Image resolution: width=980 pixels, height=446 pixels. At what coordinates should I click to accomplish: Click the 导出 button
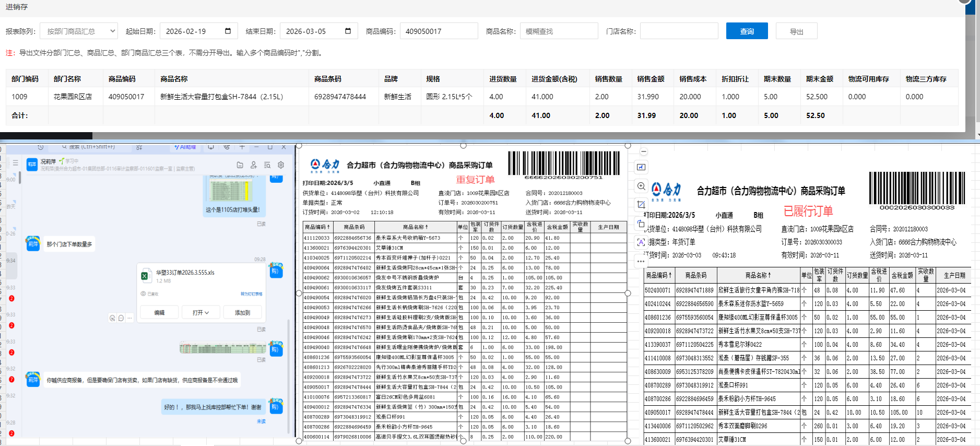click(796, 31)
